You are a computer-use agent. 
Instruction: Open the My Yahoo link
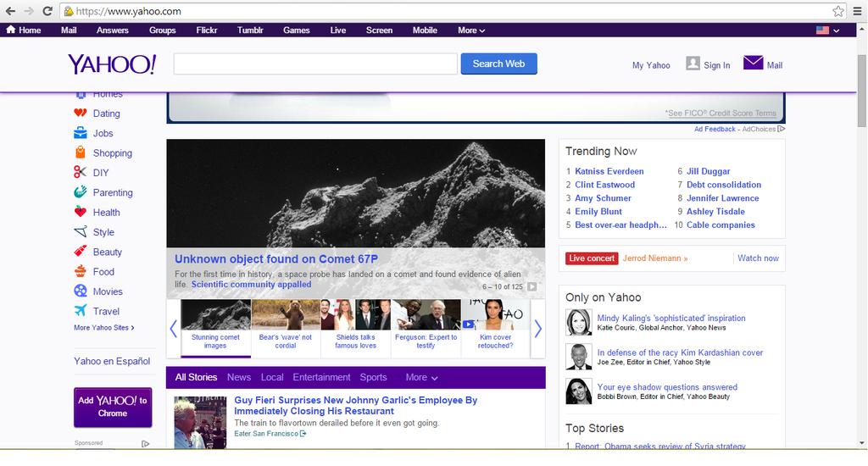(x=651, y=65)
